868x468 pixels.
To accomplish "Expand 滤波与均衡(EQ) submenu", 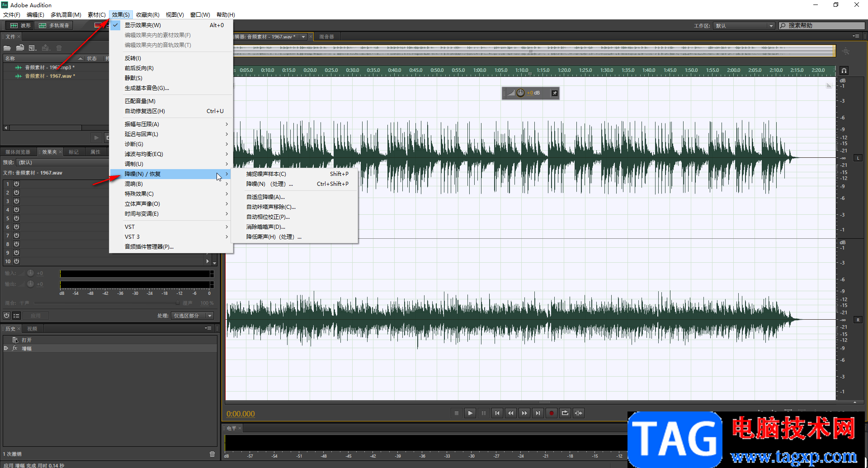I will coord(171,154).
